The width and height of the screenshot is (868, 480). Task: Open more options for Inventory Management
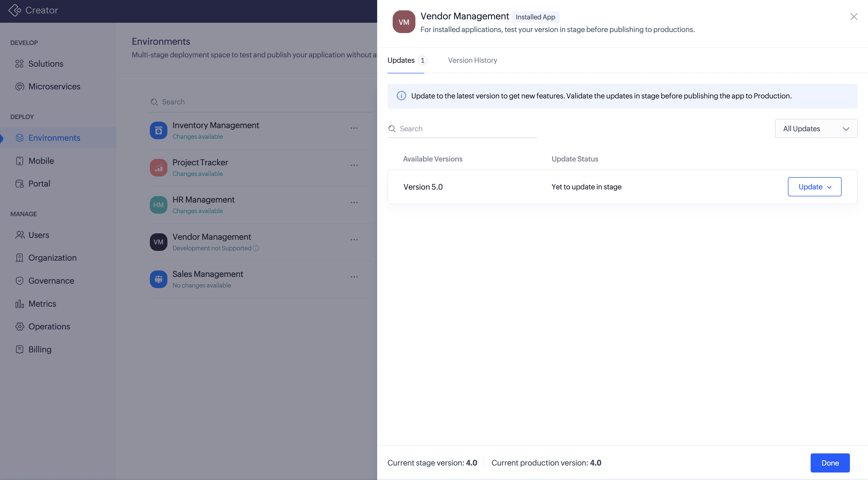[354, 128]
